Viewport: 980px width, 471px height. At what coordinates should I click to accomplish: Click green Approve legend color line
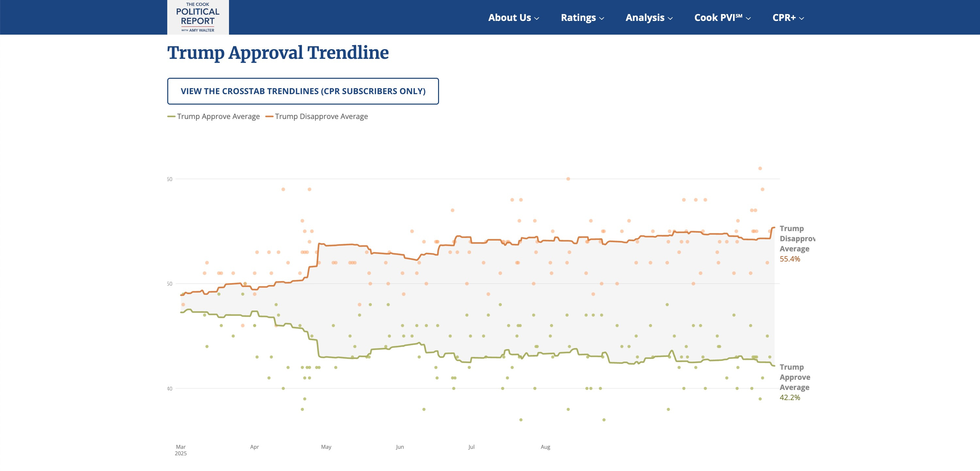pos(171,116)
